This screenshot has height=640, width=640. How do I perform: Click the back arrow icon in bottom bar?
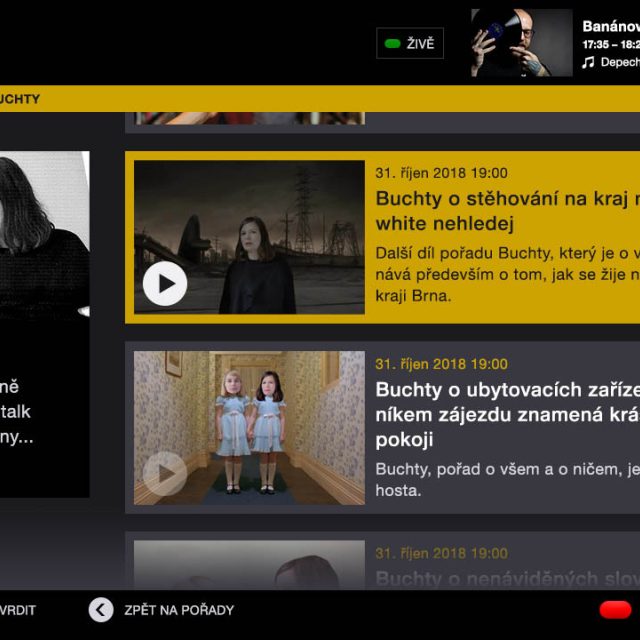101,610
